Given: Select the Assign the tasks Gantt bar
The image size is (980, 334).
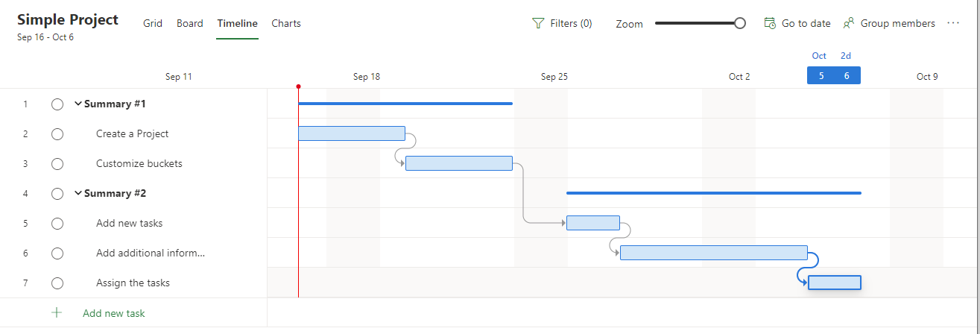Looking at the screenshot, I should point(834,283).
